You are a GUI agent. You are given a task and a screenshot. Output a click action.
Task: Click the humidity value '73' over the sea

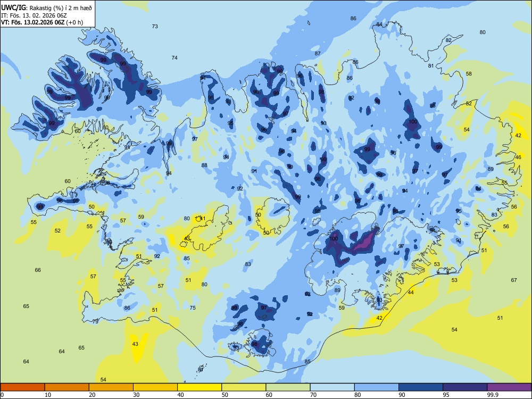coord(155,26)
